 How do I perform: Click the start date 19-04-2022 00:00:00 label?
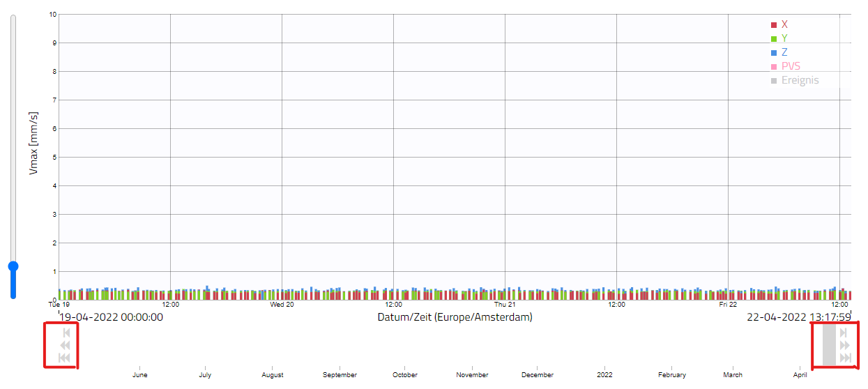(x=112, y=317)
